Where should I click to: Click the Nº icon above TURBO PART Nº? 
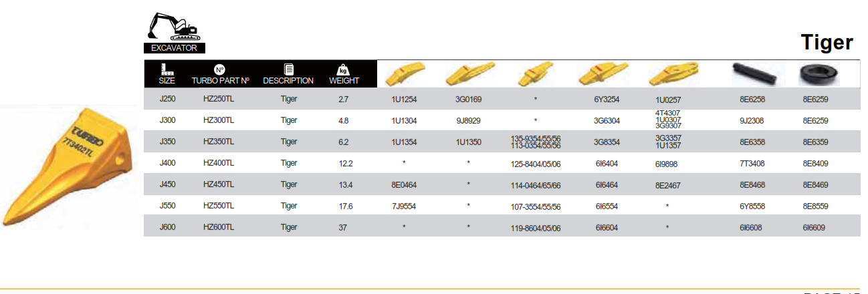pos(219,69)
